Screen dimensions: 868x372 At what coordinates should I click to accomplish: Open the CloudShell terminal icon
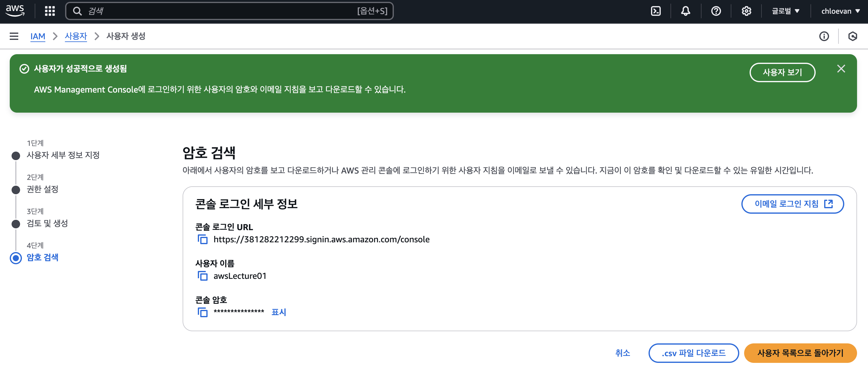pyautogui.click(x=656, y=11)
